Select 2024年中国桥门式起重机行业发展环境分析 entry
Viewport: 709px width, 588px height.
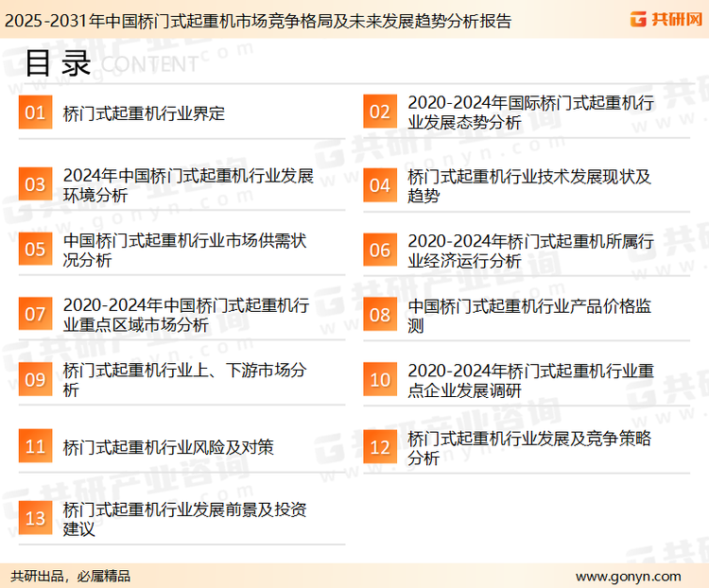coord(188,185)
